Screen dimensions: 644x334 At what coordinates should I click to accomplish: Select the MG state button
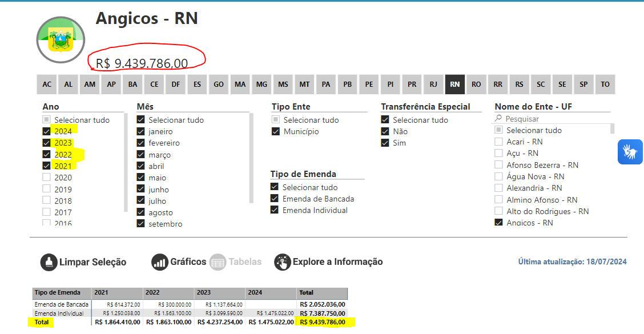(x=261, y=84)
